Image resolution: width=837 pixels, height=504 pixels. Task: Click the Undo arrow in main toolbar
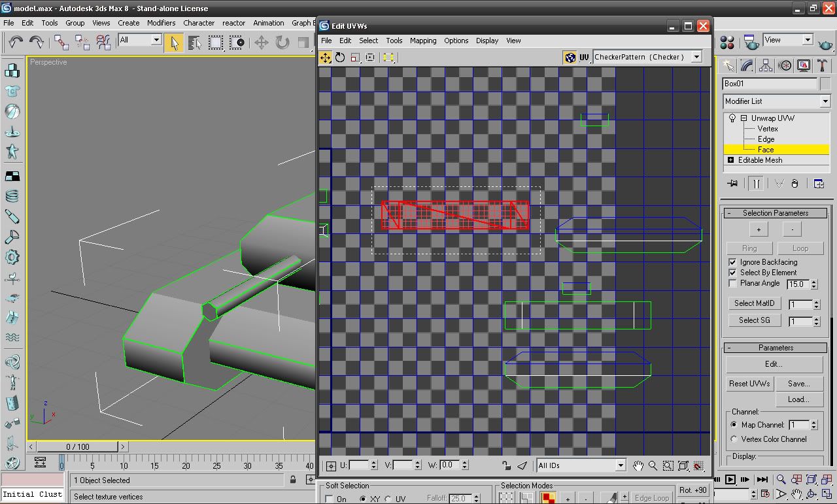pyautogui.click(x=15, y=42)
